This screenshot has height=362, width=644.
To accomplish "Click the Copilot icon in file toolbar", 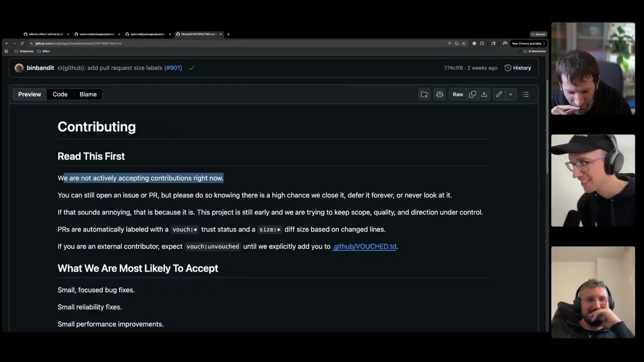I will click(x=440, y=95).
